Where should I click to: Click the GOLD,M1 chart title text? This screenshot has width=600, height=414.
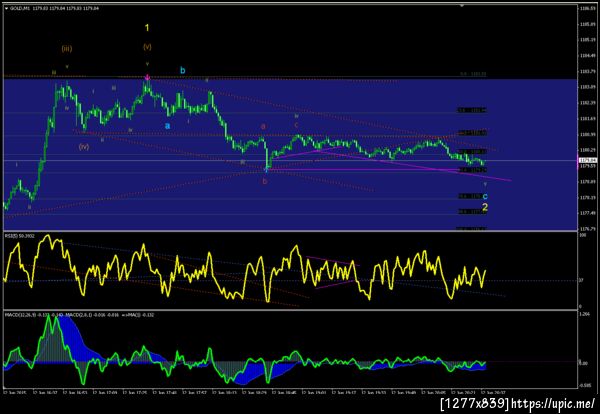tap(18, 8)
